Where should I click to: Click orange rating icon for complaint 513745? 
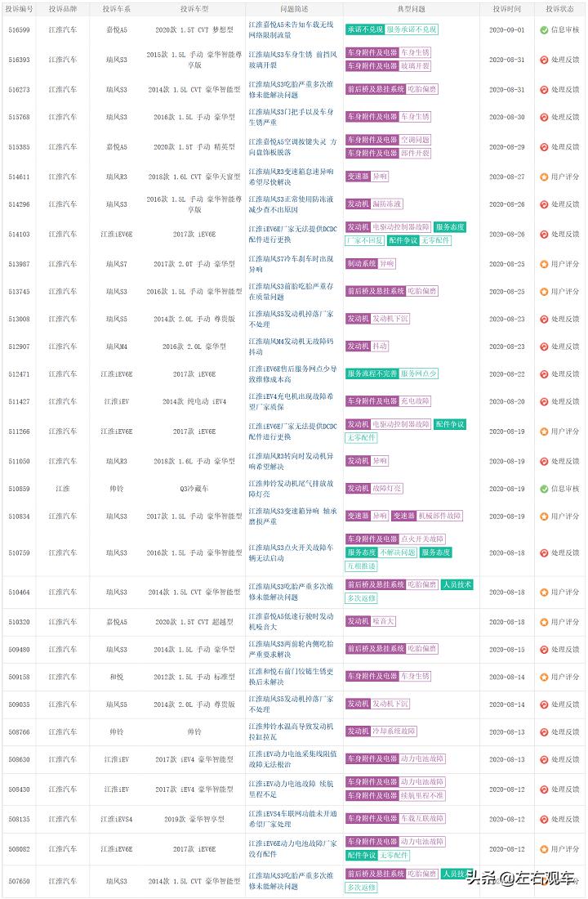click(544, 291)
